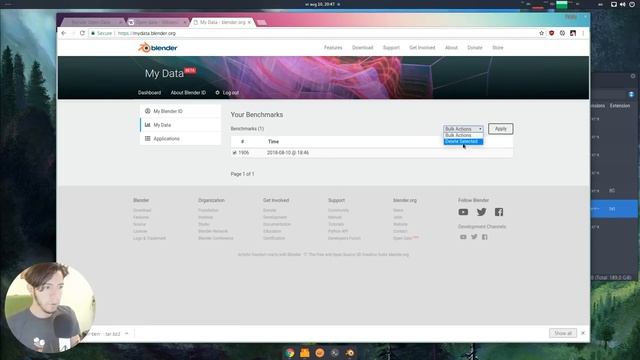Expand downloaded tar.bz2 file menu arrow
This screenshot has height=360, width=640.
pos(127,333)
